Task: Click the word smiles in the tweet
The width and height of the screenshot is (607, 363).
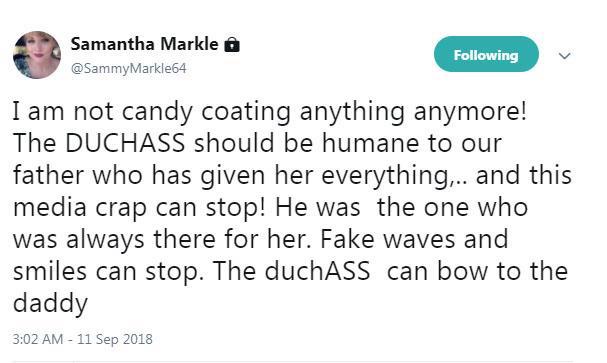Action: pyautogui.click(x=50, y=271)
